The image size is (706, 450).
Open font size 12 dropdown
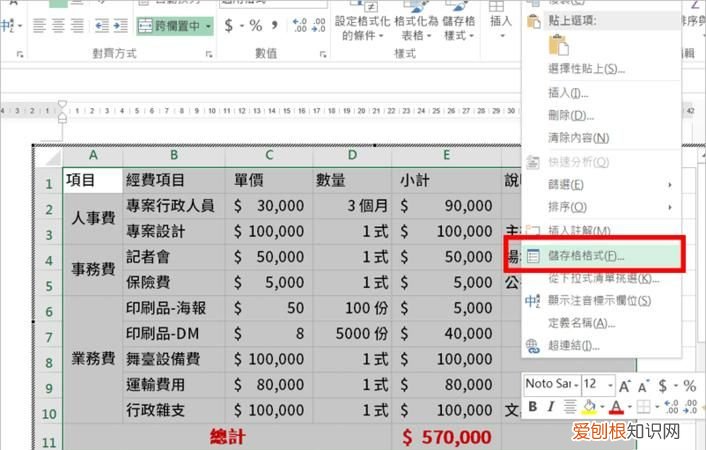pos(610,386)
